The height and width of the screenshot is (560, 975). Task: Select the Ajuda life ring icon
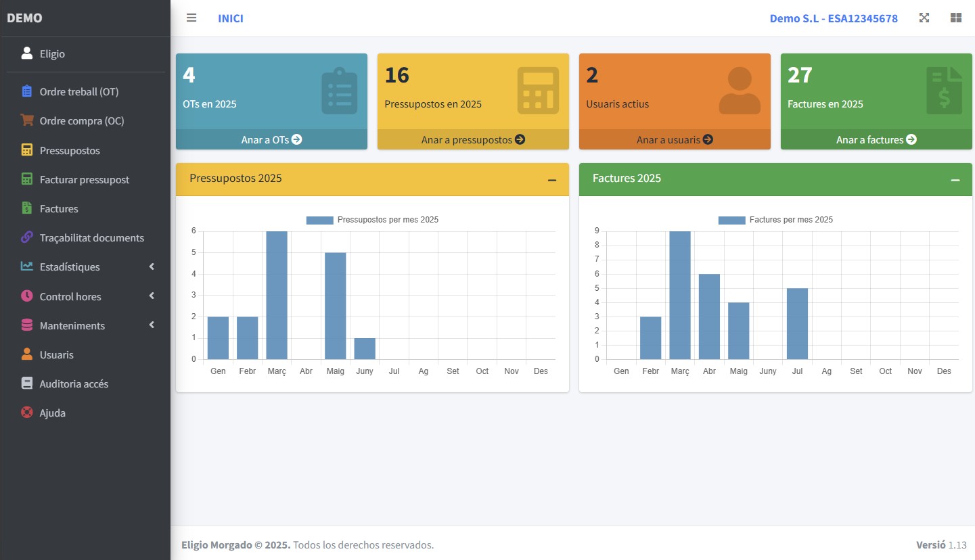tap(26, 413)
